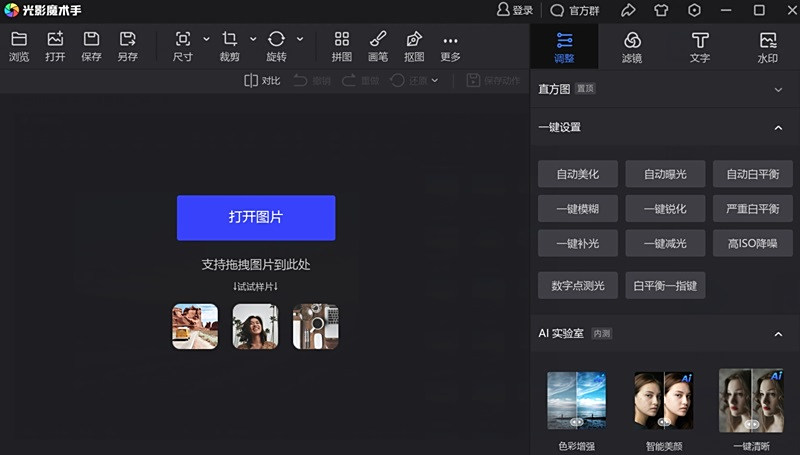This screenshot has width=800, height=455.
Task: Collapse the 一键设置 section
Action: coord(778,128)
